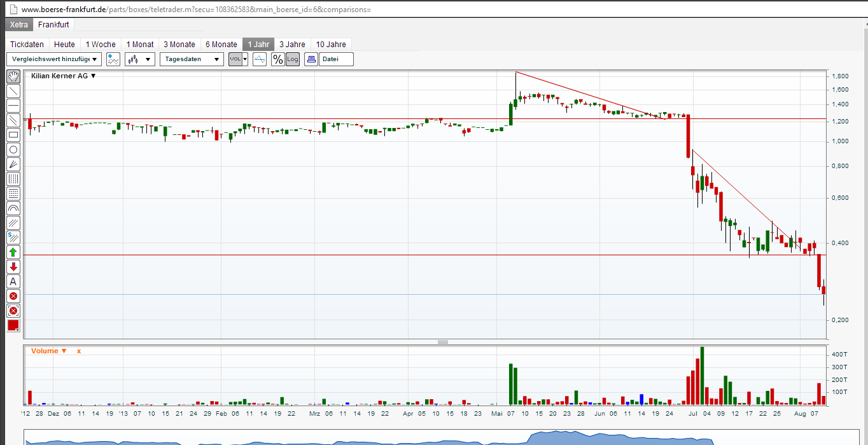This screenshot has width=868, height=445.
Task: Select the 3 Monate time range
Action: click(x=179, y=44)
